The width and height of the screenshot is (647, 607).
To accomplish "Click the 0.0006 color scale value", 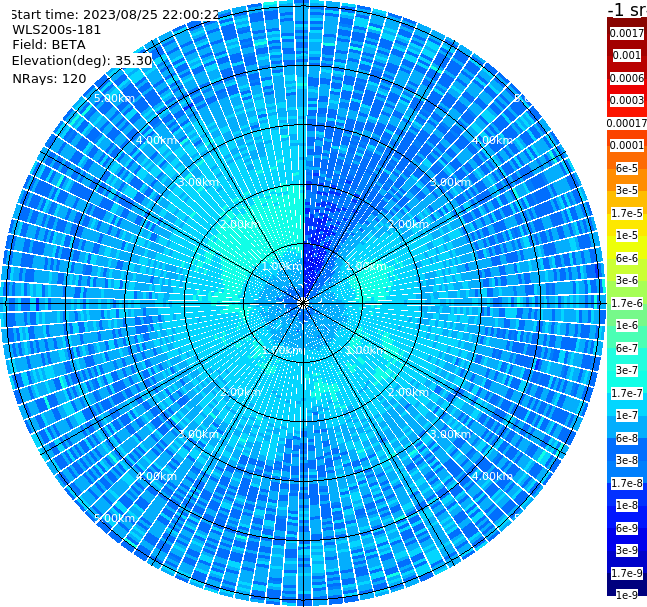I will tap(627, 78).
